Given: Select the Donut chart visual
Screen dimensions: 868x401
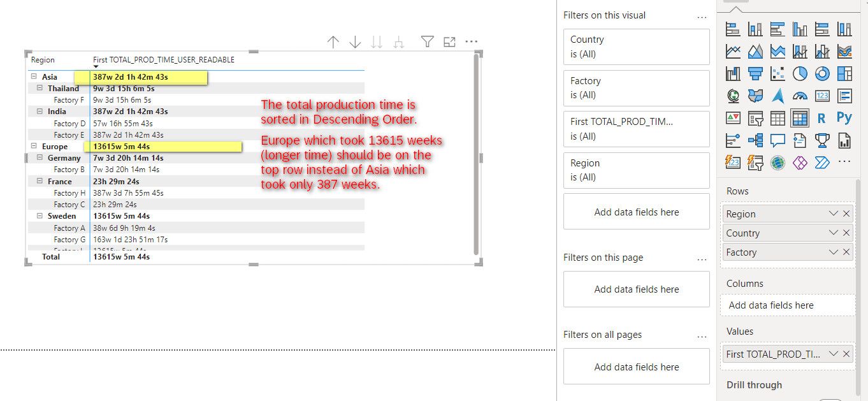Looking at the screenshot, I should pyautogui.click(x=822, y=73).
